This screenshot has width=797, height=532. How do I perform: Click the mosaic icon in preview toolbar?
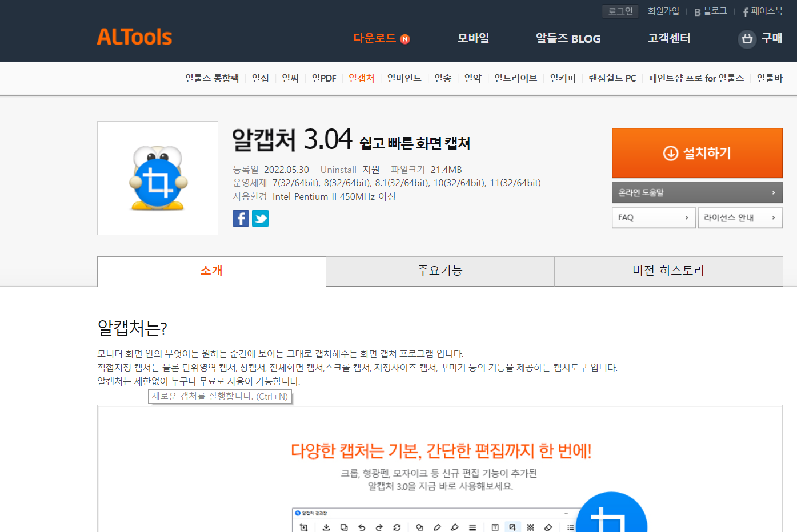click(x=530, y=527)
